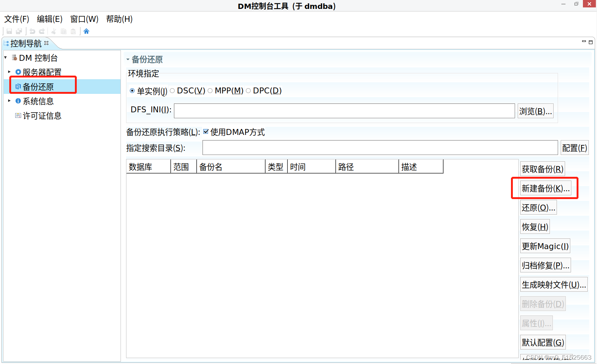Click the 获取备份(R) button

point(542,169)
